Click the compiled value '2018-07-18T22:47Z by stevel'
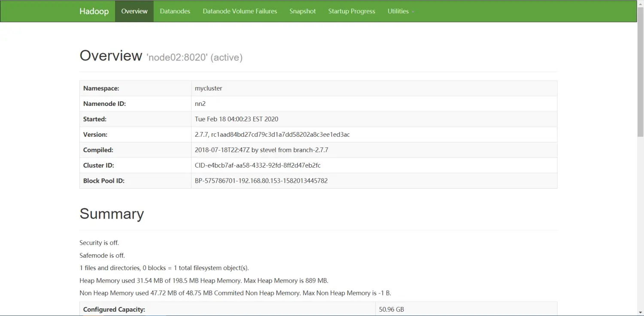 coord(261,150)
